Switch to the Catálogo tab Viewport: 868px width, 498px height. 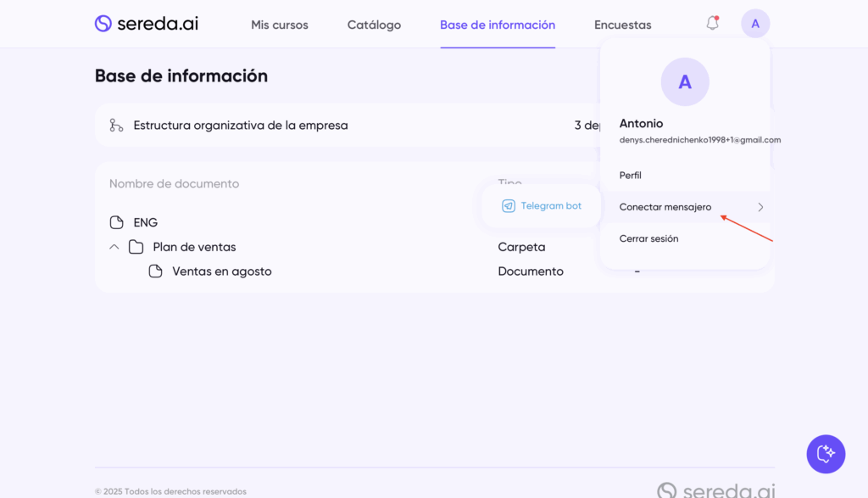[374, 25]
